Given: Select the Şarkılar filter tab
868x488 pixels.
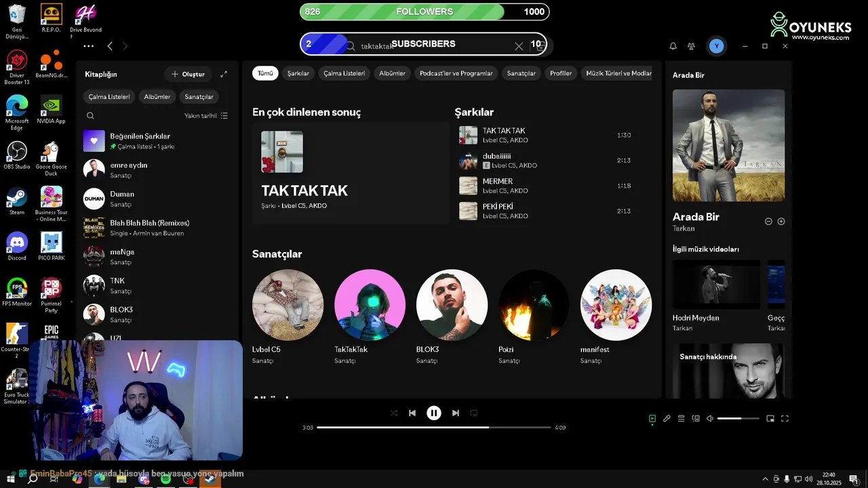Looking at the screenshot, I should pyautogui.click(x=298, y=73).
